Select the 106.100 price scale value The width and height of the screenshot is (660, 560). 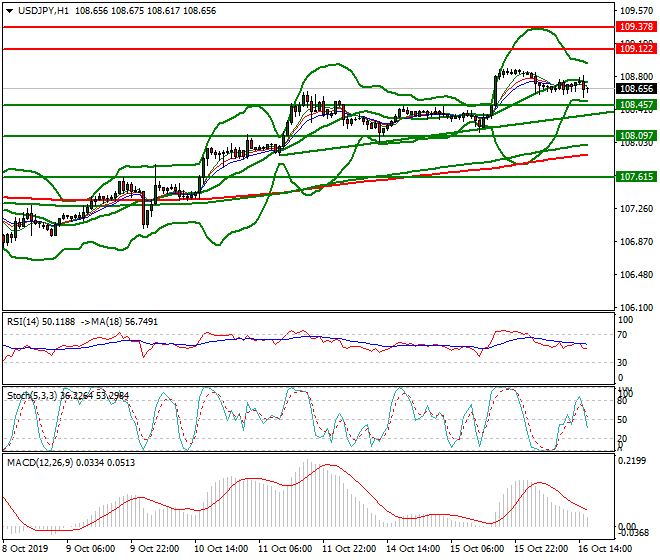coord(636,307)
